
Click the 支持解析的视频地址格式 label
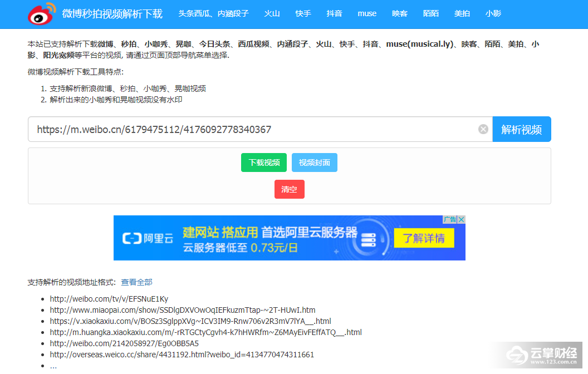tap(72, 282)
